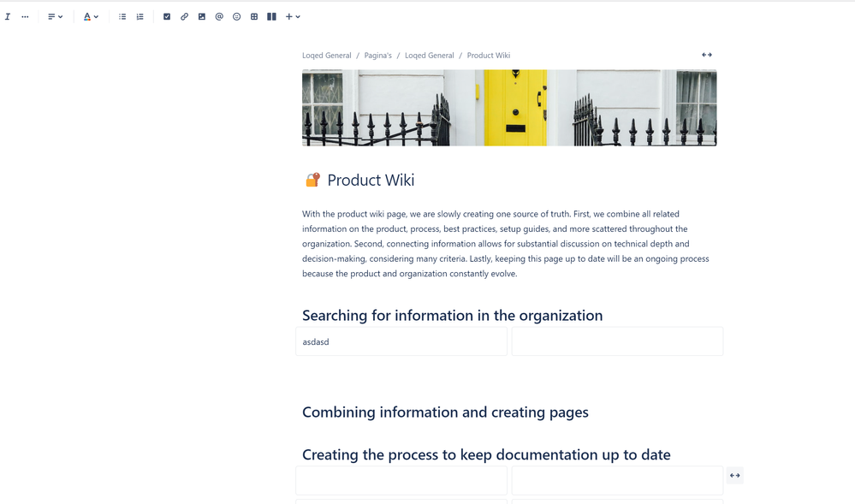Open the insert plus dropdown

point(293,17)
